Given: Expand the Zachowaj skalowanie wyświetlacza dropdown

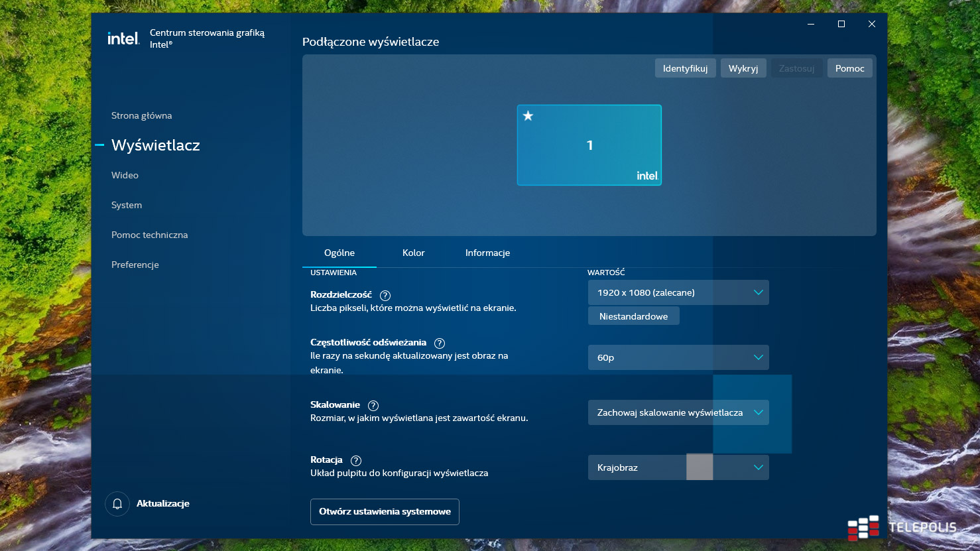Looking at the screenshot, I should click(678, 412).
